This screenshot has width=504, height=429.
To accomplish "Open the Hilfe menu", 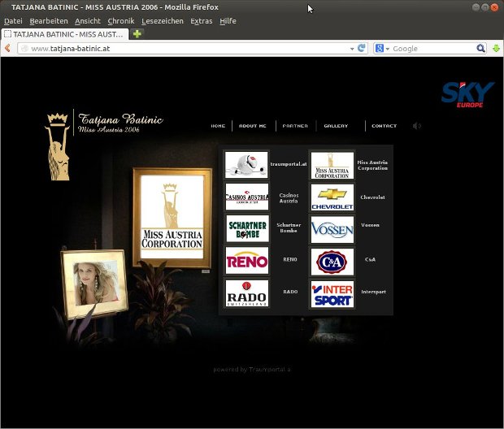I will (228, 21).
